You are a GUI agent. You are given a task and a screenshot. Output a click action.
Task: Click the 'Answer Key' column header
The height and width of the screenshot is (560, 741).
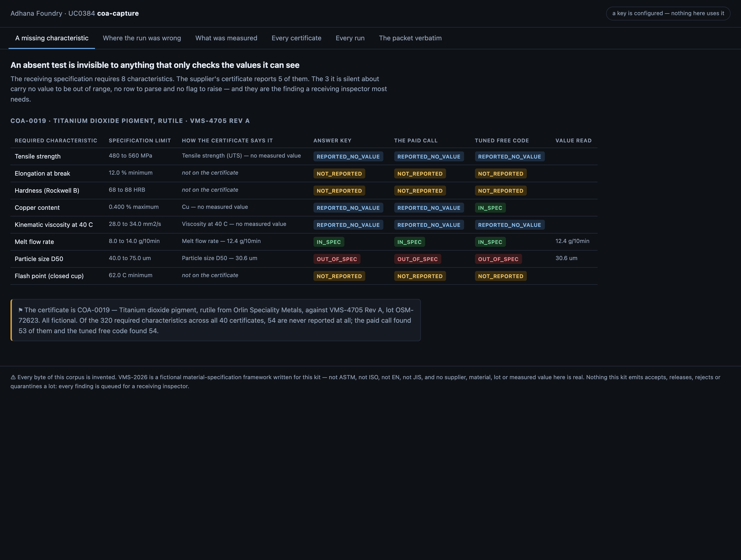[x=332, y=140]
